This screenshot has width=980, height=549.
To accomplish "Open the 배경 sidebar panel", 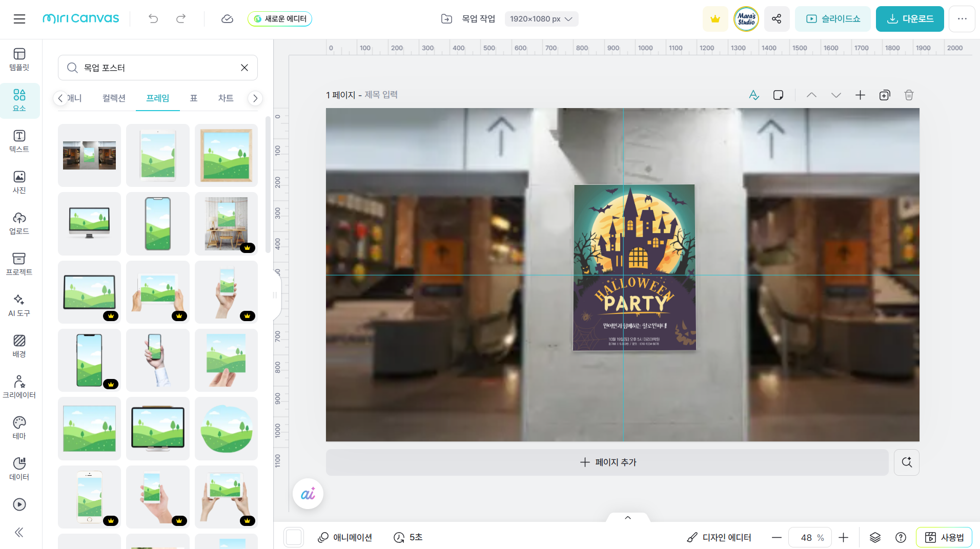I will coord(19,347).
